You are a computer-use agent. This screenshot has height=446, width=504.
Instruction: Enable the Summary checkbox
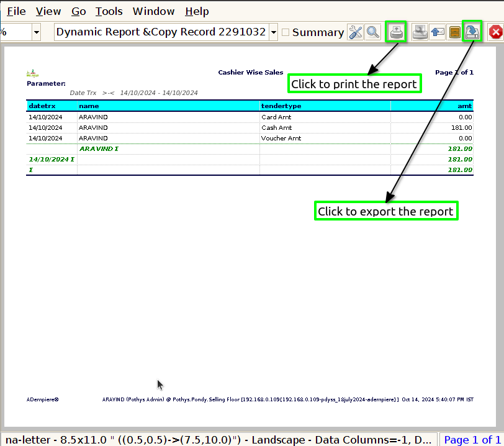[286, 32]
